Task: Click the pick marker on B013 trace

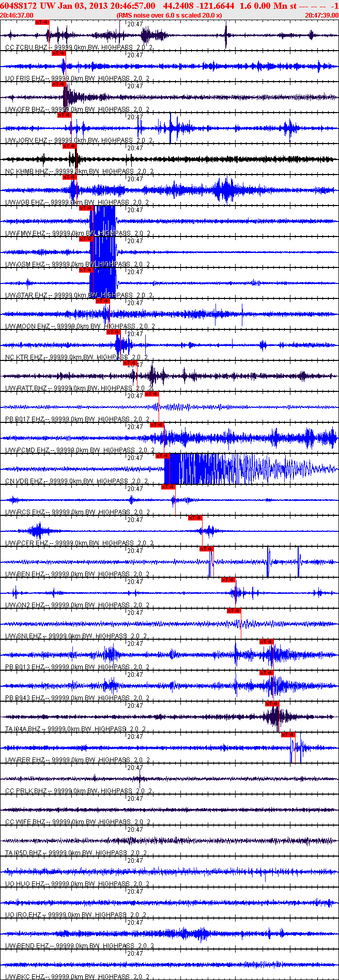Action: [267, 642]
